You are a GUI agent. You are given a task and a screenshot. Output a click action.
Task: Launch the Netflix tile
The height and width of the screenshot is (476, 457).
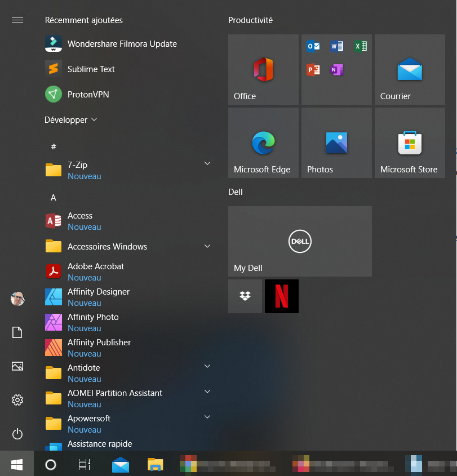[282, 296]
